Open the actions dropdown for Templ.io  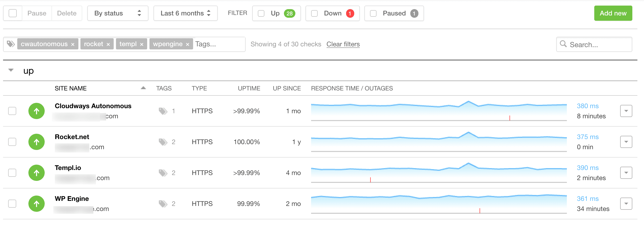click(626, 173)
